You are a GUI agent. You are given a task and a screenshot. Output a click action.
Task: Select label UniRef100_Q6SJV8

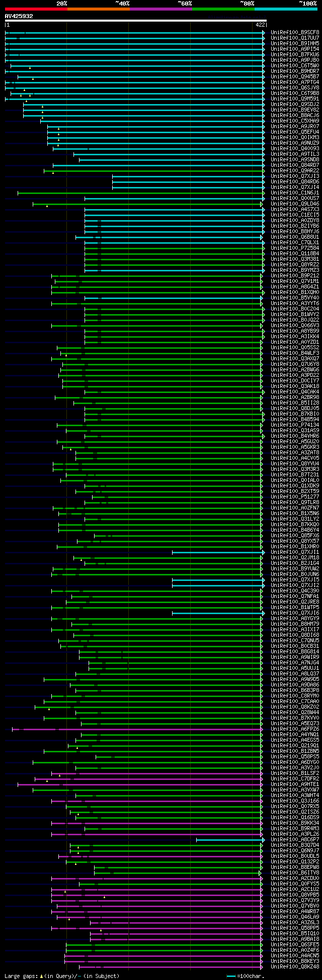295,88
